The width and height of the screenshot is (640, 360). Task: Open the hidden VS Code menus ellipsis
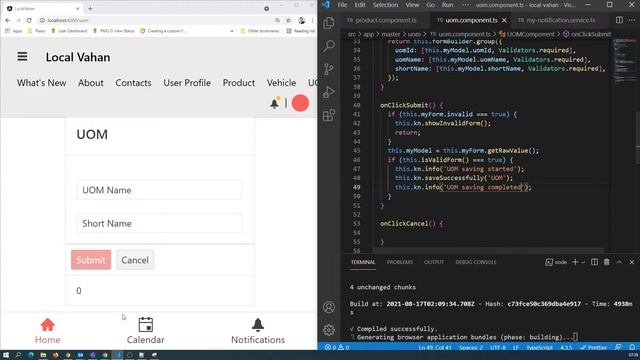tap(466, 5)
